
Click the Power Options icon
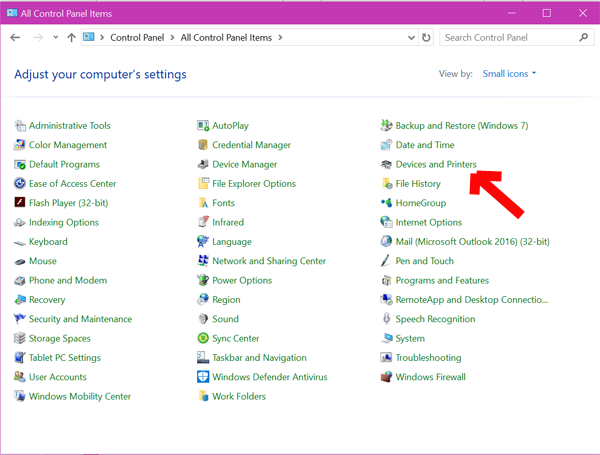coord(203,281)
